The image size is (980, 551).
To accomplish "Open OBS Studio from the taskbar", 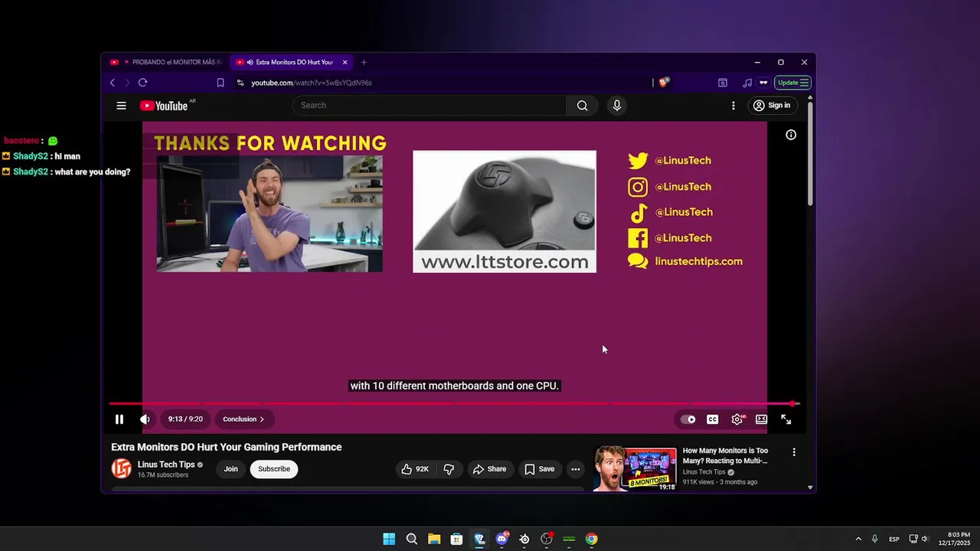I will coord(547,539).
